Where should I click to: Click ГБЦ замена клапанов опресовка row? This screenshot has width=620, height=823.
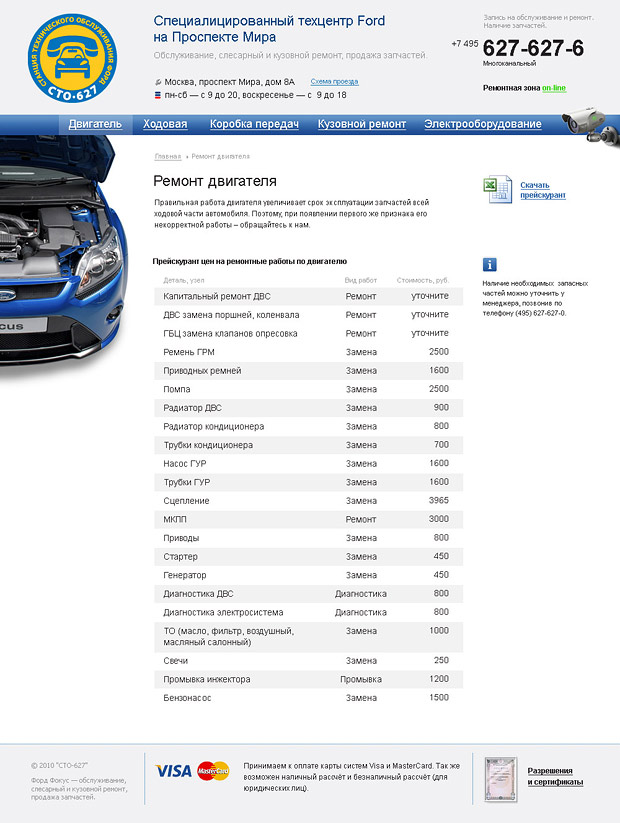click(x=309, y=333)
